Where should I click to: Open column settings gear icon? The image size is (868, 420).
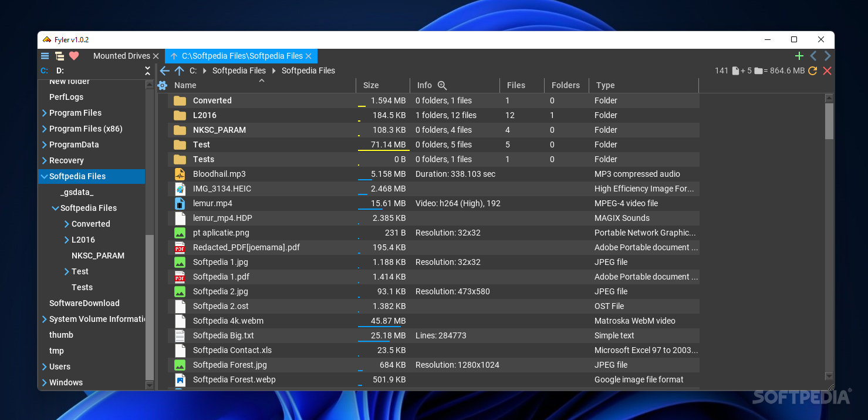[163, 85]
